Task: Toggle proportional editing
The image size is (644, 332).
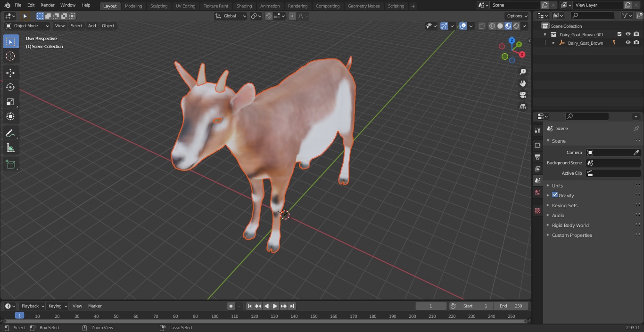Action: 292,16
